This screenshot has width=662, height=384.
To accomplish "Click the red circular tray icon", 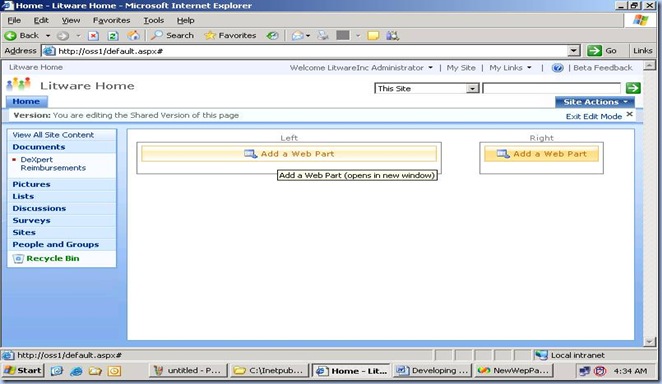I will click(600, 371).
